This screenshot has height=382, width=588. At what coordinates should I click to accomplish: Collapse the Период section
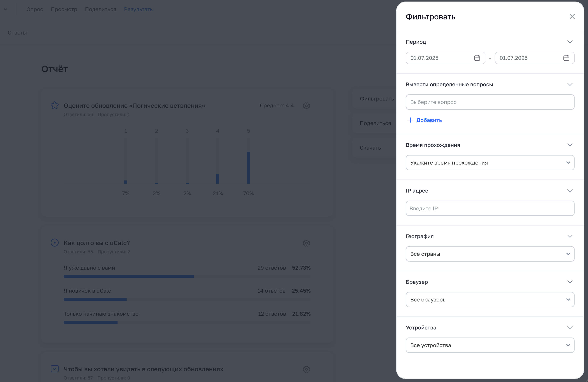click(570, 42)
